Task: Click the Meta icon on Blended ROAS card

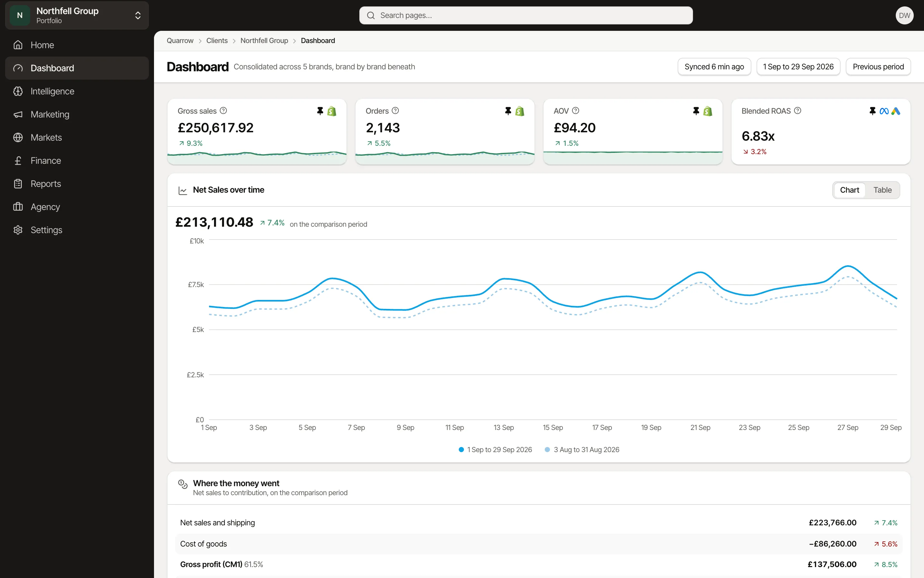Action: coord(884,111)
